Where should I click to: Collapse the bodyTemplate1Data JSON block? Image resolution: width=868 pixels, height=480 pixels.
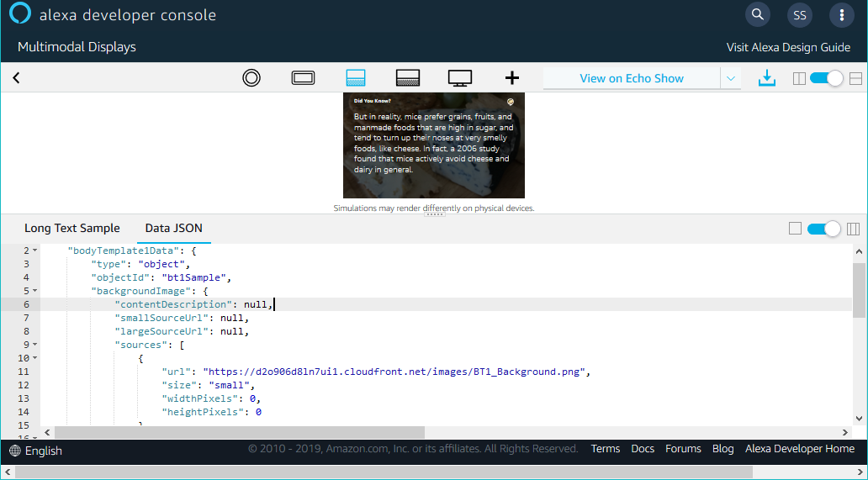click(x=34, y=251)
